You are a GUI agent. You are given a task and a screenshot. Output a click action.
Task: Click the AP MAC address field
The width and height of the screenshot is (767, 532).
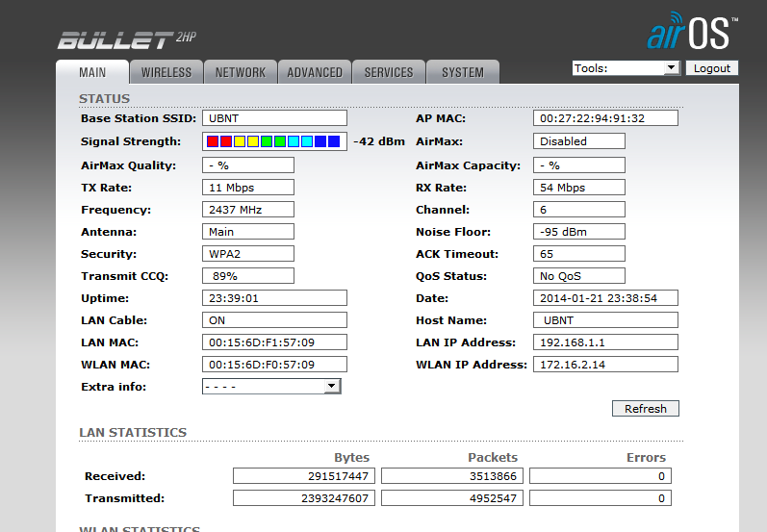tap(605, 118)
